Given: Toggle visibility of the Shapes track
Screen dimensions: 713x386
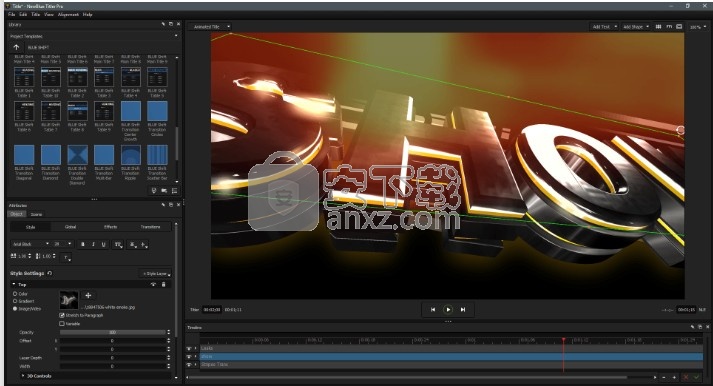Looking at the screenshot, I should click(189, 365).
